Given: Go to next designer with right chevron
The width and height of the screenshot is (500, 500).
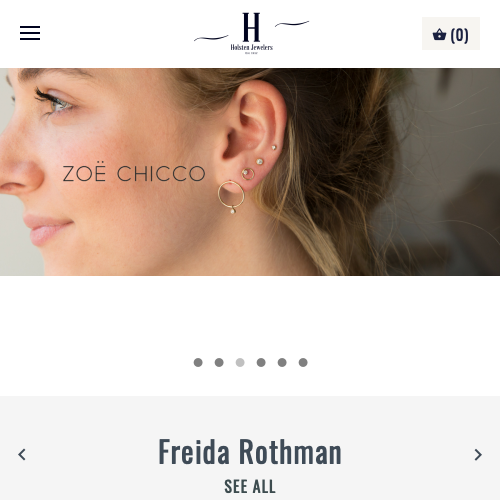Looking at the screenshot, I should [478, 455].
